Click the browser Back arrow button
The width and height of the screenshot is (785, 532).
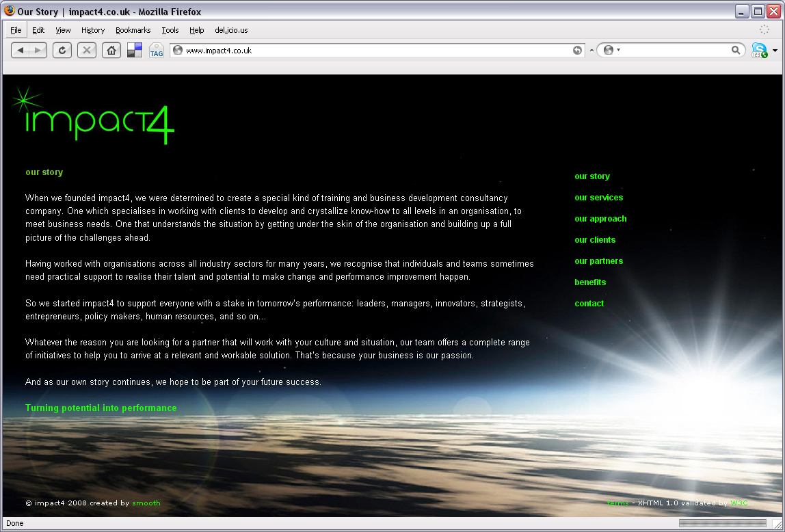click(x=21, y=50)
